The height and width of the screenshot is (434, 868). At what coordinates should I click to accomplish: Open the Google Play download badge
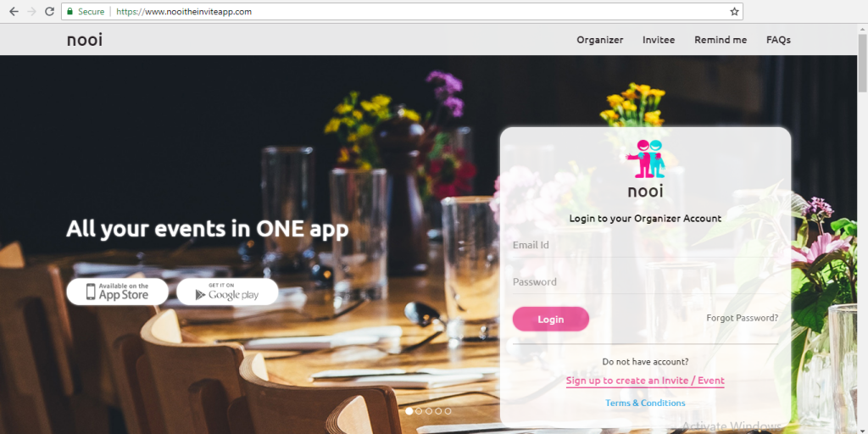click(x=227, y=292)
